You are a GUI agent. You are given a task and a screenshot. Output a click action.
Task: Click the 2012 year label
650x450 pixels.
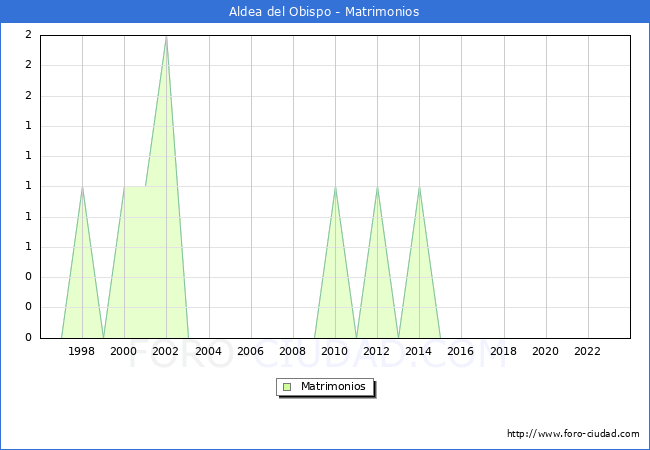pyautogui.click(x=377, y=351)
